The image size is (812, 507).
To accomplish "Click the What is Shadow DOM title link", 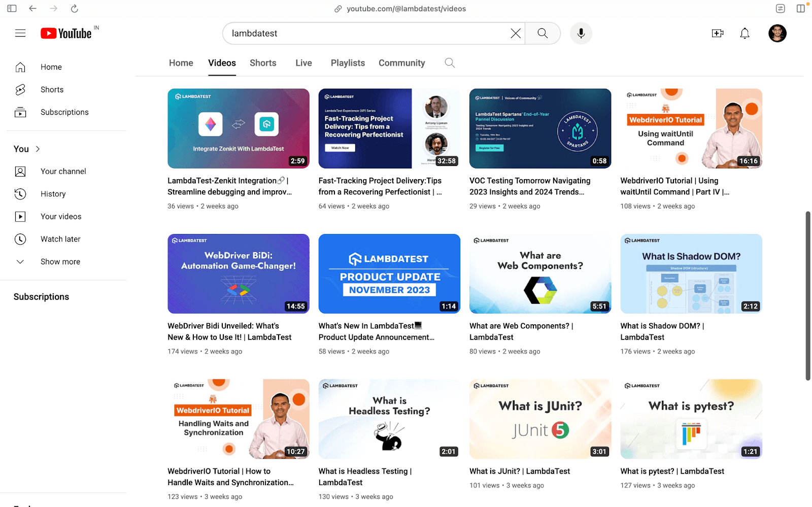I will pyautogui.click(x=662, y=331).
